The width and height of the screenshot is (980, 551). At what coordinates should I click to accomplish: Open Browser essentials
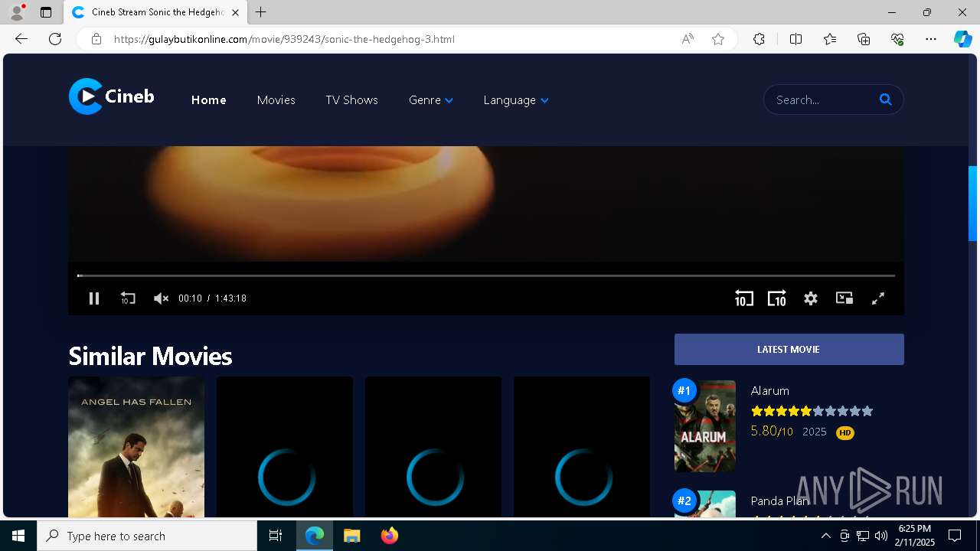click(x=897, y=39)
